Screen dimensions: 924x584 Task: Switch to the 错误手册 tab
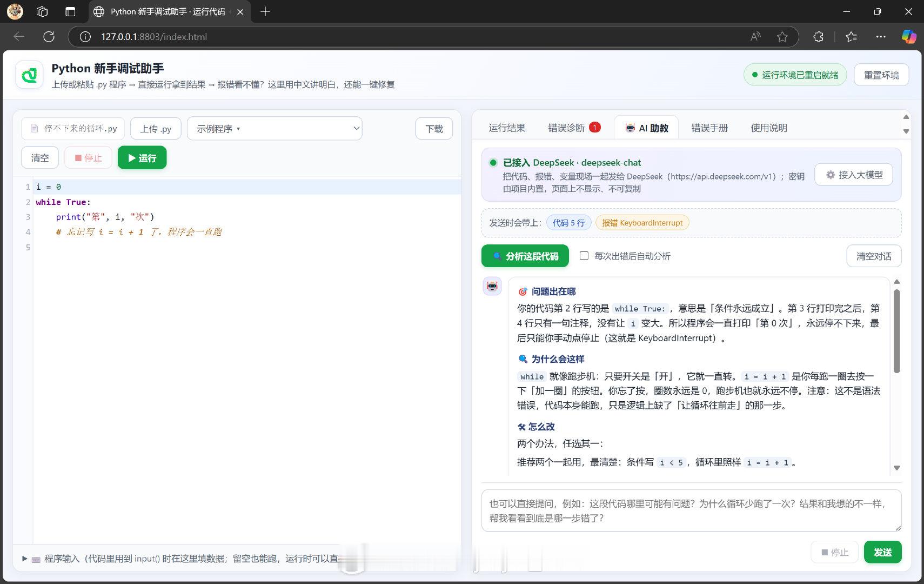pyautogui.click(x=709, y=128)
